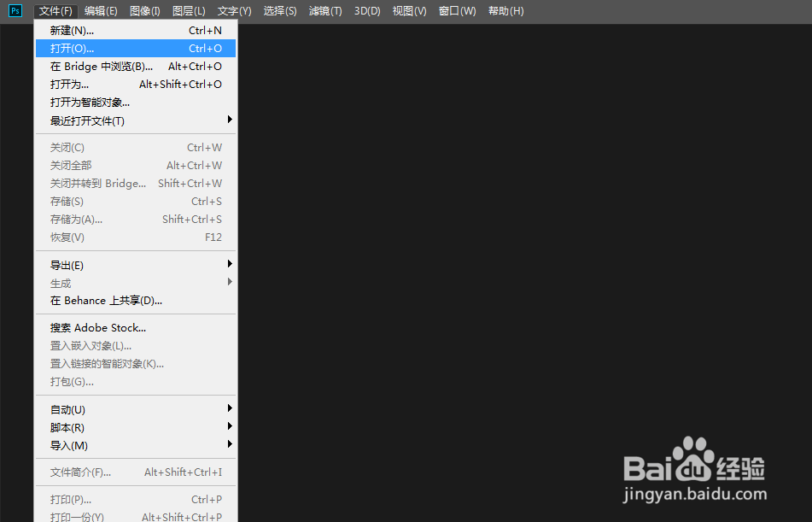Open the 滤镜(T) menu
The width and height of the screenshot is (812, 522).
325,11
